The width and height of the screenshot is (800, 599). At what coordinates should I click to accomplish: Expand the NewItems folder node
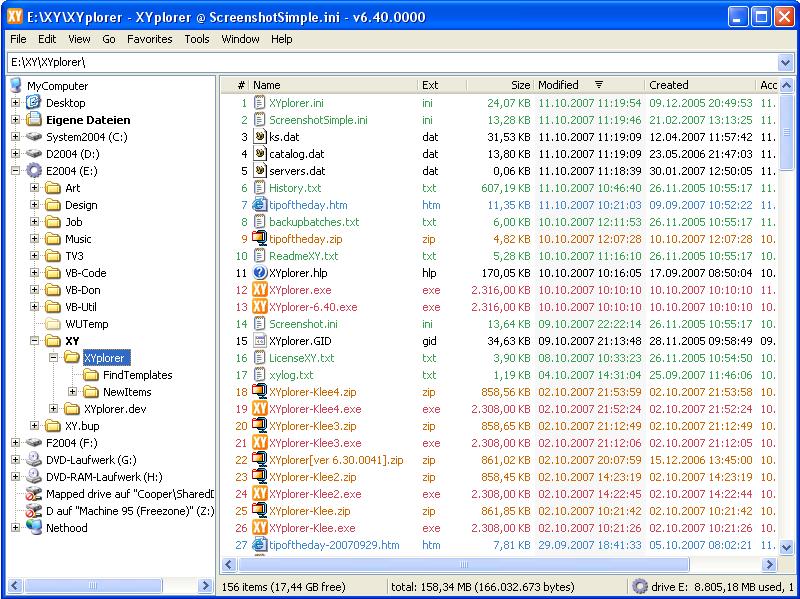(72, 391)
